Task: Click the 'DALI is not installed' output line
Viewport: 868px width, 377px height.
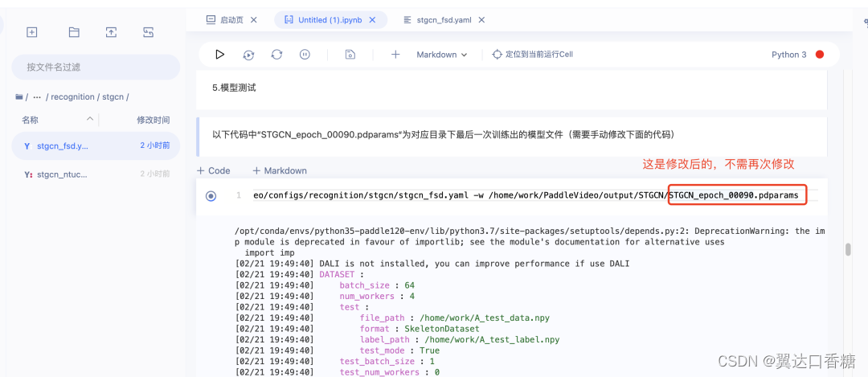Action: point(432,264)
